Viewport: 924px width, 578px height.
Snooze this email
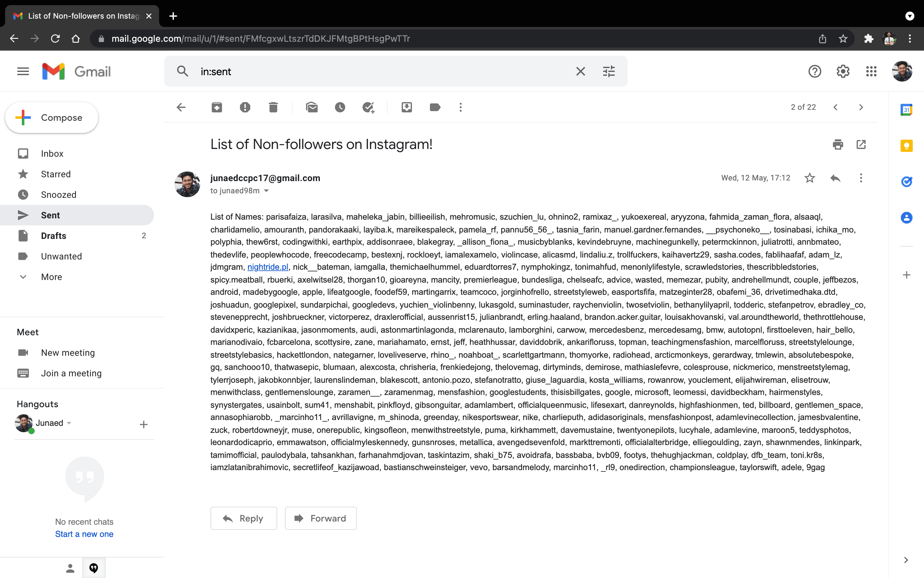340,108
